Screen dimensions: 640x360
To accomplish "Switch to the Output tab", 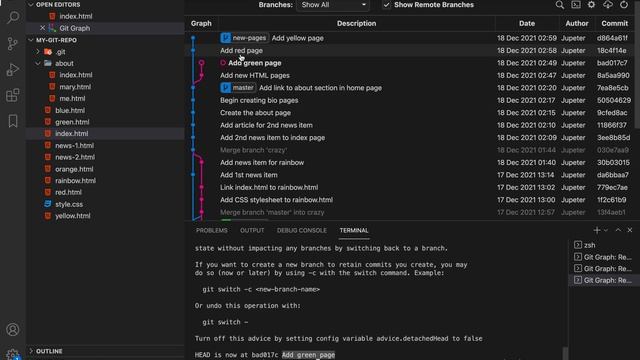I will coord(252,230).
